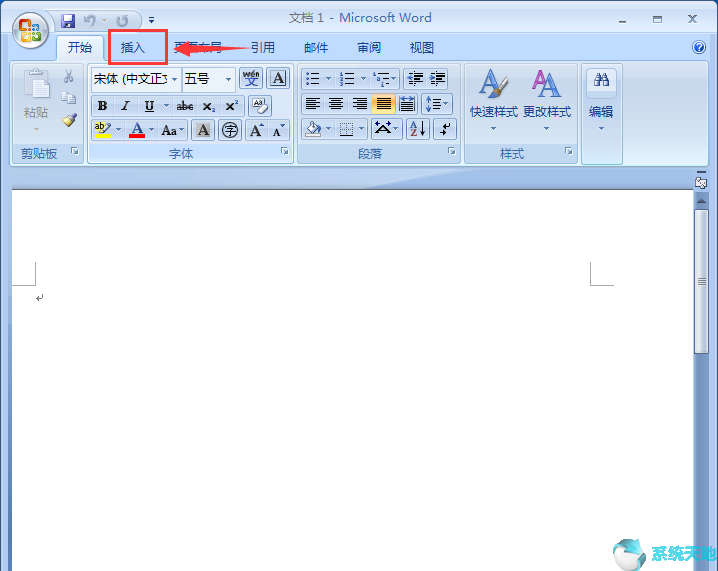The width and height of the screenshot is (718, 571).
Task: Open the 剪贴板 dialog launcher
Action: click(x=75, y=151)
